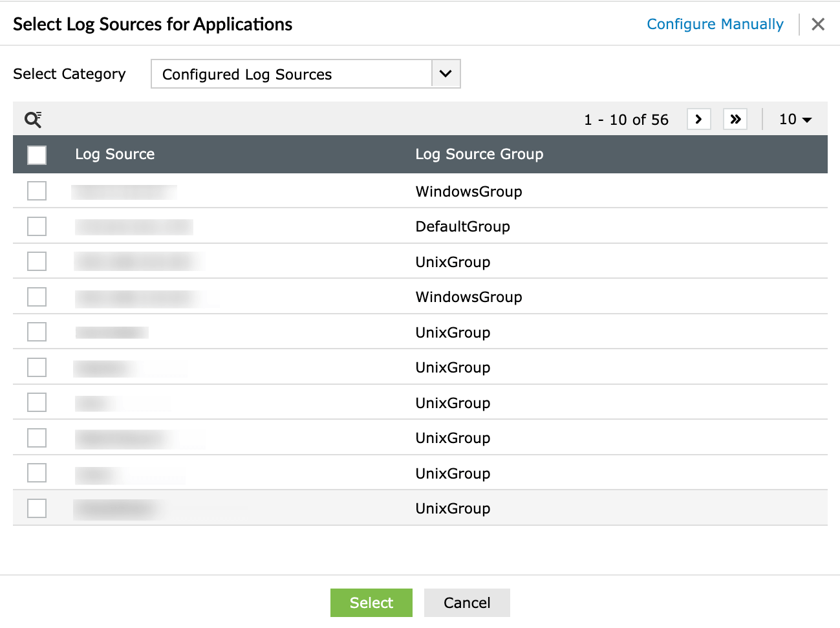The height and width of the screenshot is (628, 840).
Task: Close the Select Log Sources dialog
Action: [818, 25]
